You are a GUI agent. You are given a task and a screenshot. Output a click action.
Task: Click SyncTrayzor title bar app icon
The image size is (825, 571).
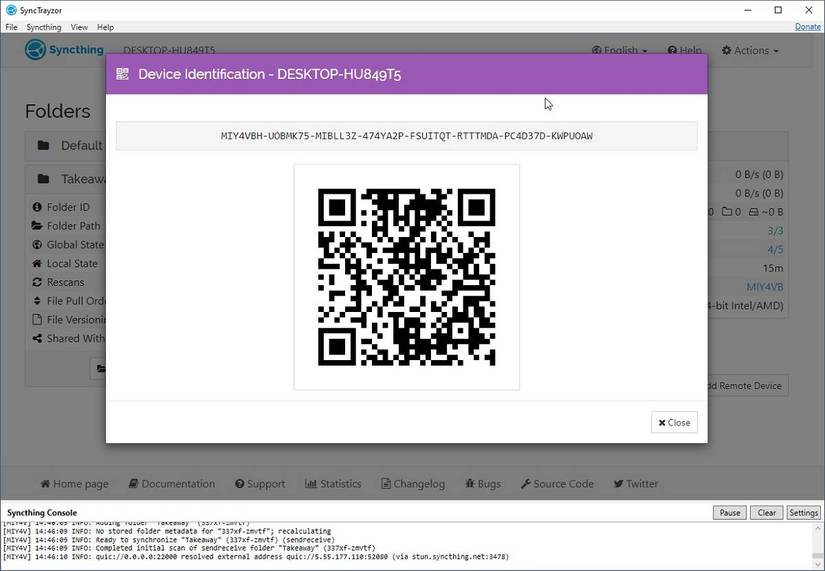click(x=11, y=10)
